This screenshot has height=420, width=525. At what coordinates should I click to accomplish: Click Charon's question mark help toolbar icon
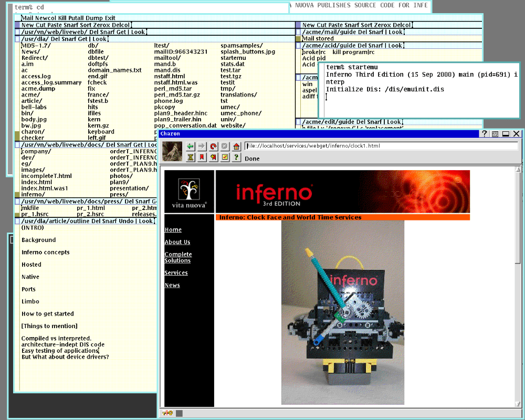coord(236,157)
